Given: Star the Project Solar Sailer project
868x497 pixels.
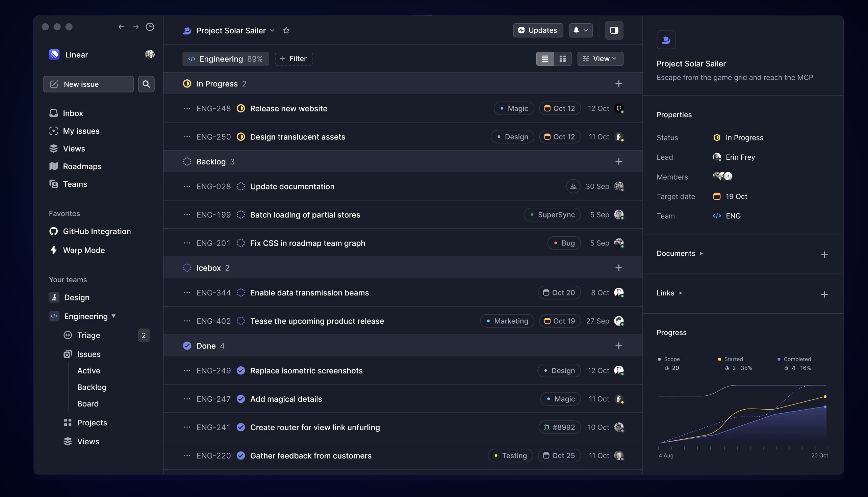Looking at the screenshot, I should pos(286,30).
